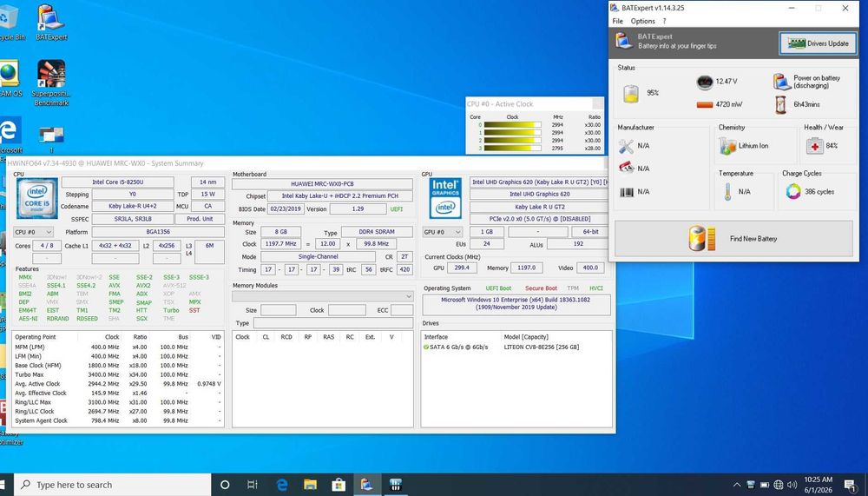Click the volume speaker tray icon
This screenshot has height=496, width=868.
[792, 485]
